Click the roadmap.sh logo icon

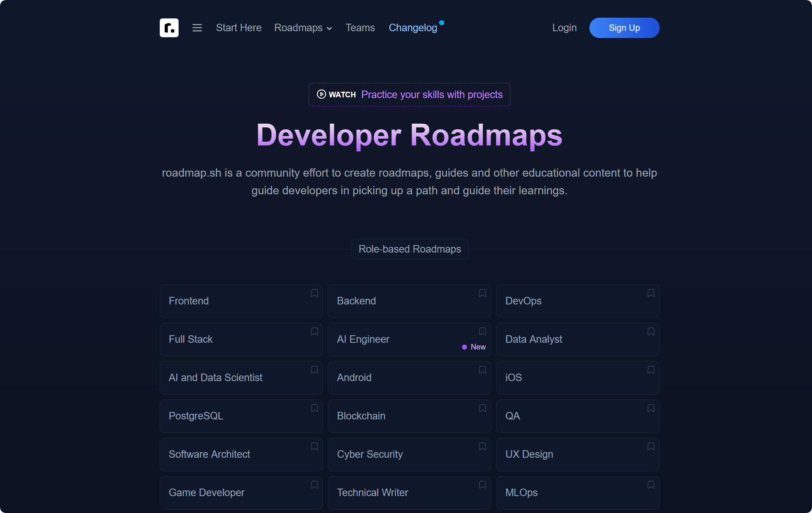pyautogui.click(x=169, y=28)
